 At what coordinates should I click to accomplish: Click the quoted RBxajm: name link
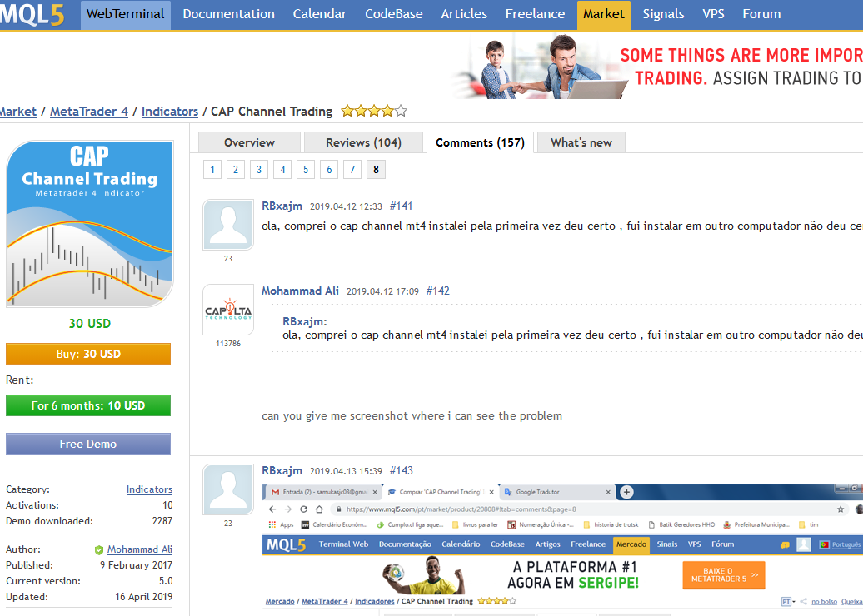304,321
